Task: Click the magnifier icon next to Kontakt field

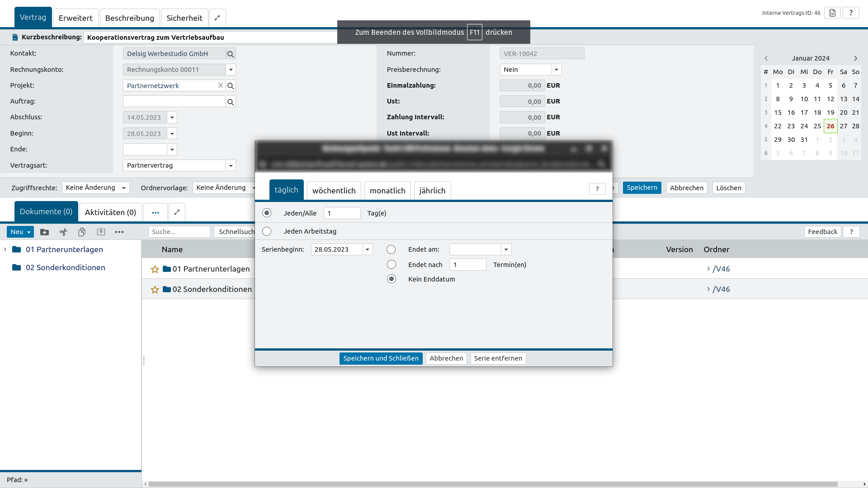Action: [x=231, y=54]
